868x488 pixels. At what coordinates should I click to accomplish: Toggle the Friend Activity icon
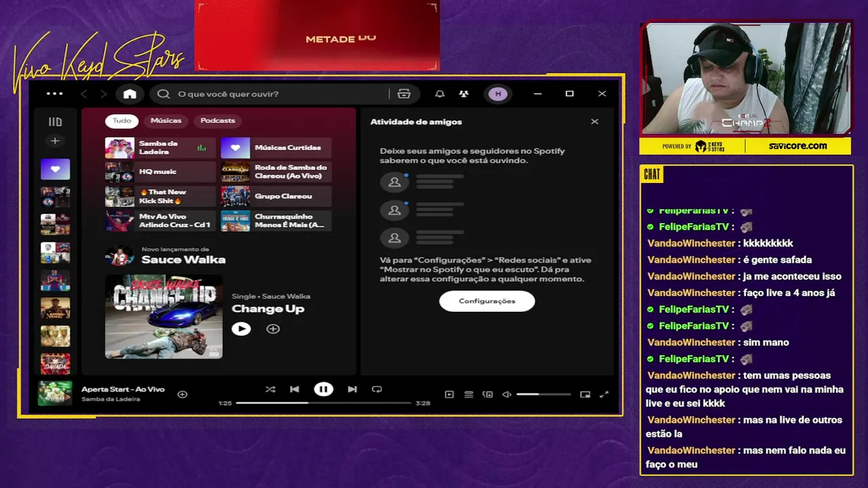pyautogui.click(x=464, y=94)
